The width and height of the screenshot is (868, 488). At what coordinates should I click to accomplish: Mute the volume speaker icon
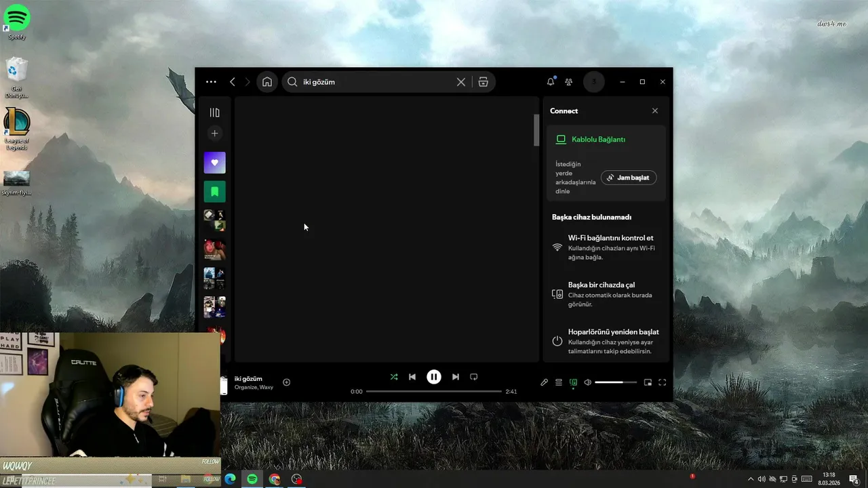click(x=588, y=382)
